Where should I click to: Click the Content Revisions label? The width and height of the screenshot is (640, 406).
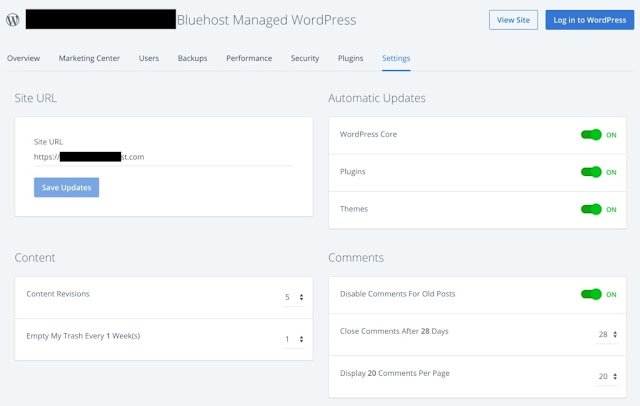click(x=58, y=294)
